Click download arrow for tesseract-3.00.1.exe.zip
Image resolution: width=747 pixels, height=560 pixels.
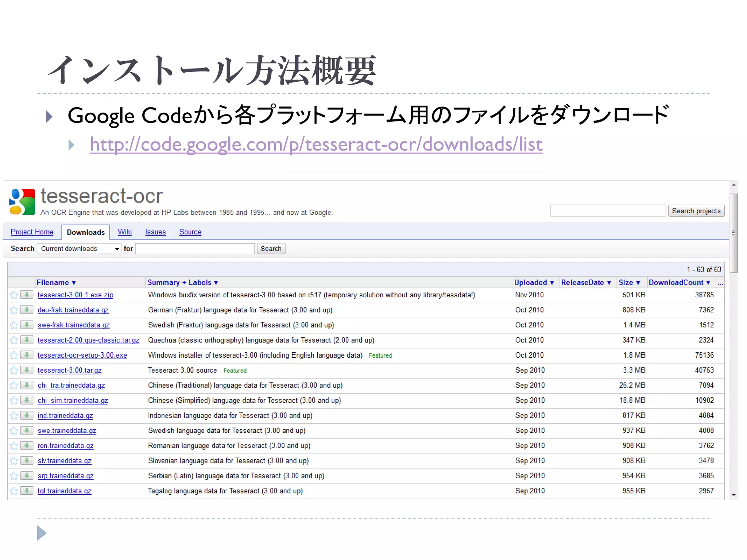tap(27, 295)
